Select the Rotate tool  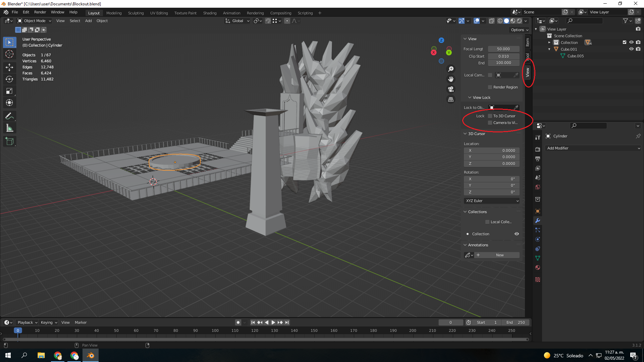click(x=9, y=79)
